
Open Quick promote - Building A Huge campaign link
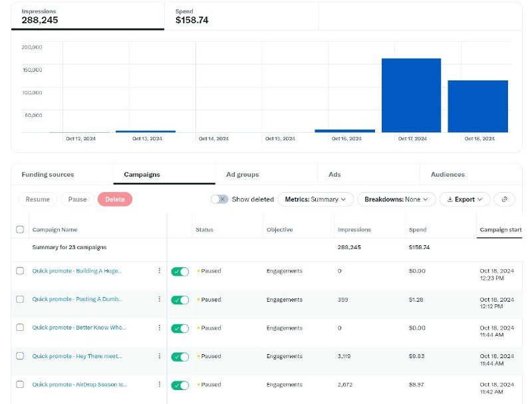77,271
